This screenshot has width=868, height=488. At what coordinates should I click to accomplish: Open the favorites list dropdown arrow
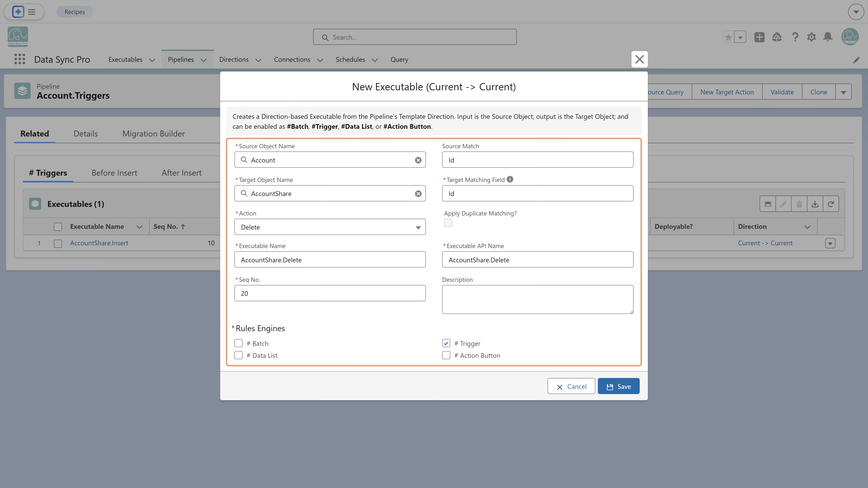point(740,37)
